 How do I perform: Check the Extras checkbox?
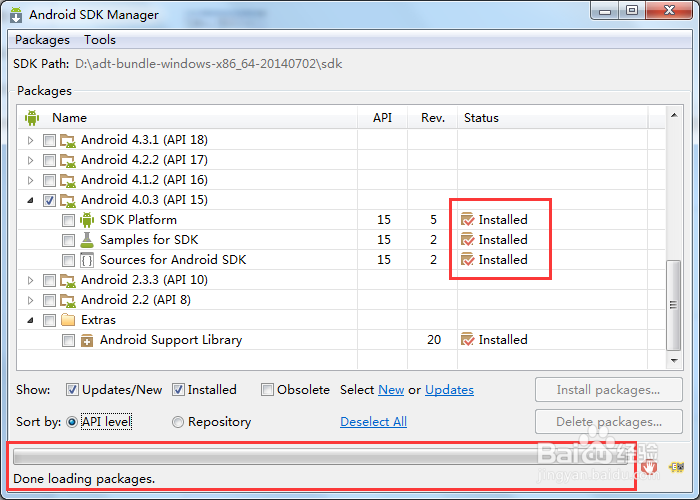pos(49,321)
